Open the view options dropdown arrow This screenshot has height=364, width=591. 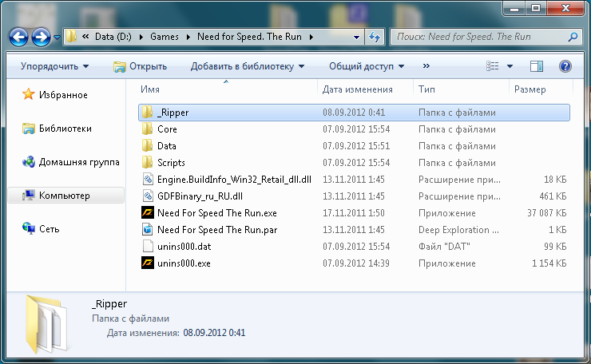pyautogui.click(x=510, y=66)
